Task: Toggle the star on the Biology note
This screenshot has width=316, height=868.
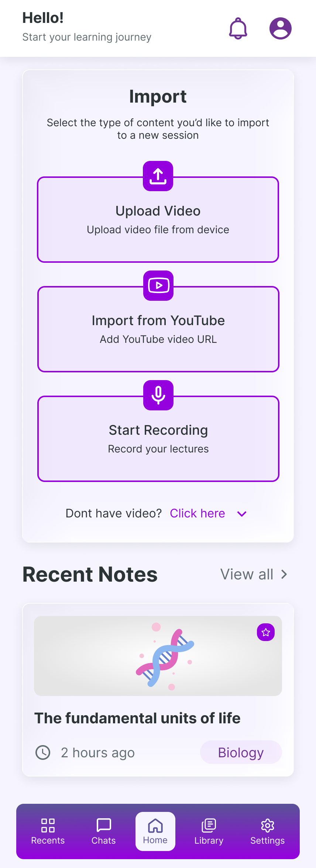Action: tap(266, 632)
